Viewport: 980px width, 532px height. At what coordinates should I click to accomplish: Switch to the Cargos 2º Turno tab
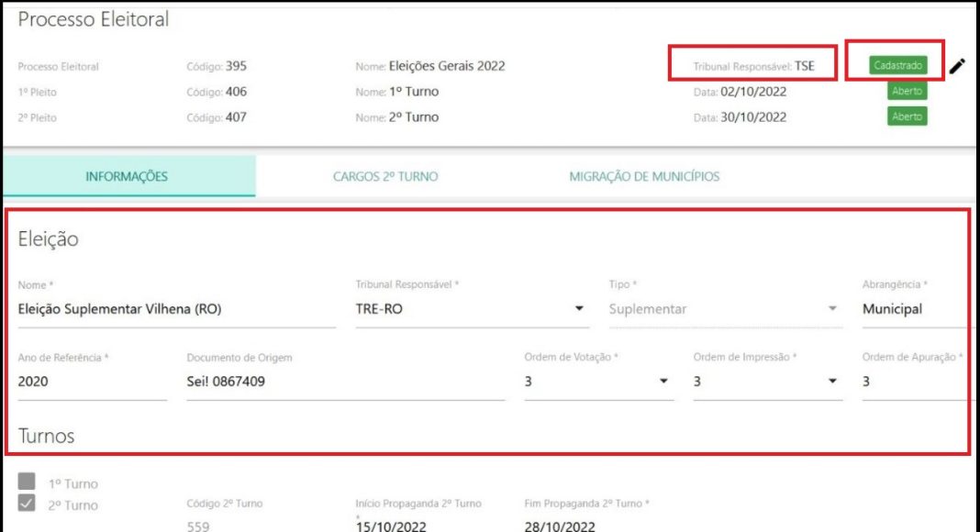coord(384,177)
